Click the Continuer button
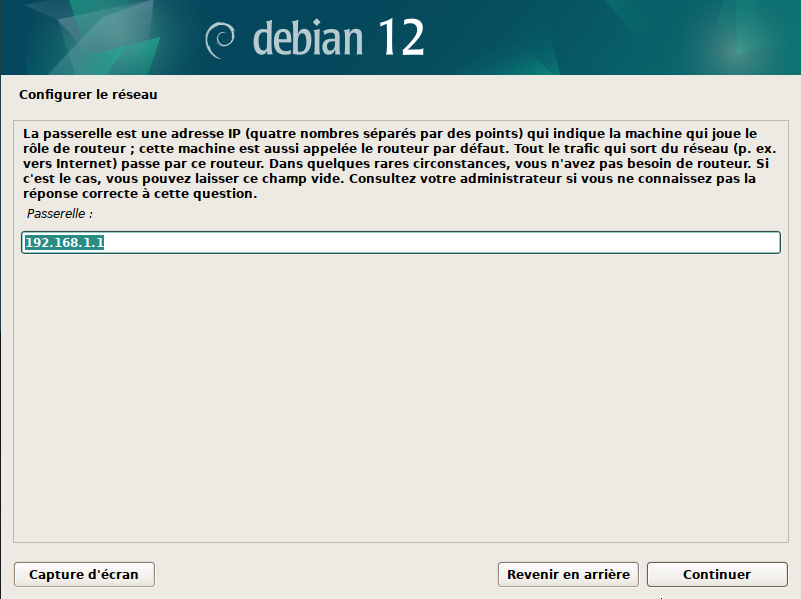Viewport: 801px width, 599px height. pos(717,574)
